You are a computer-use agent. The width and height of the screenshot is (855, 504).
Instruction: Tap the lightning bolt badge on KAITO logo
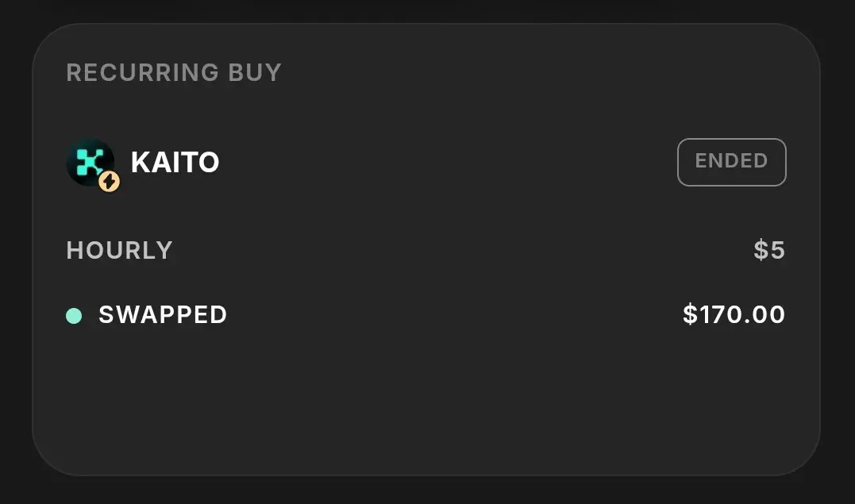pos(110,183)
